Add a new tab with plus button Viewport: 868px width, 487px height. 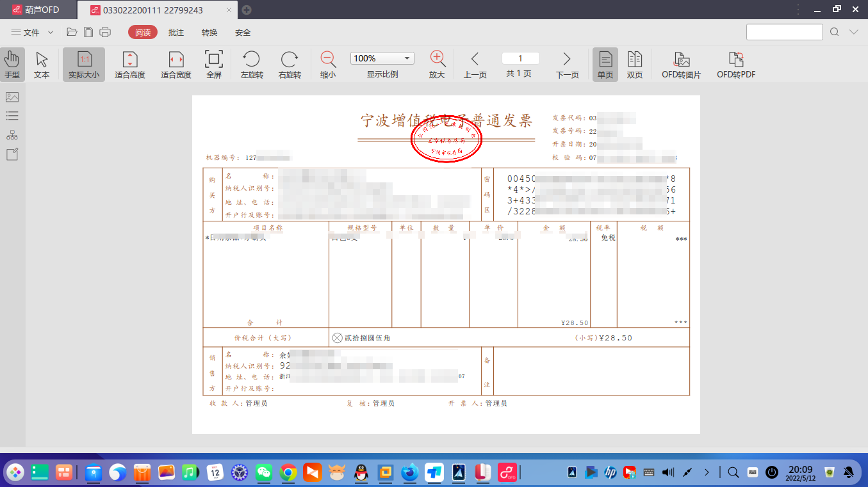click(247, 10)
